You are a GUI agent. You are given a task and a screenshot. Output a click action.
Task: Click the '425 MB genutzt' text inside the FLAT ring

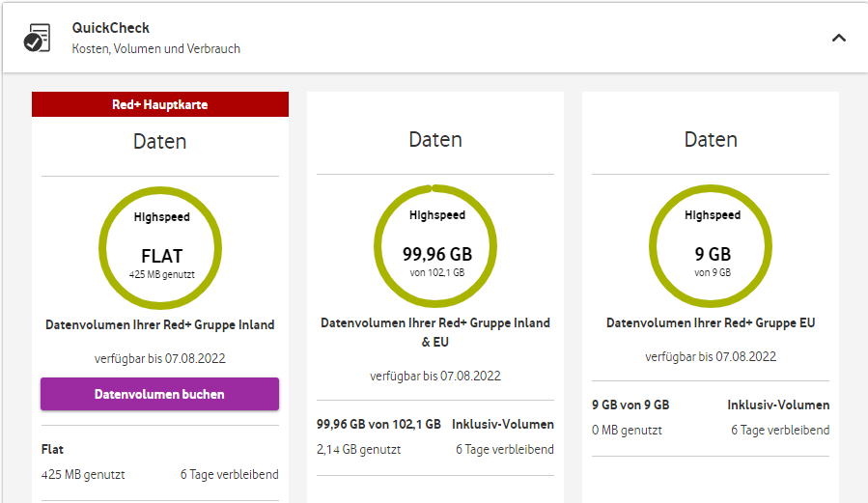click(x=162, y=274)
